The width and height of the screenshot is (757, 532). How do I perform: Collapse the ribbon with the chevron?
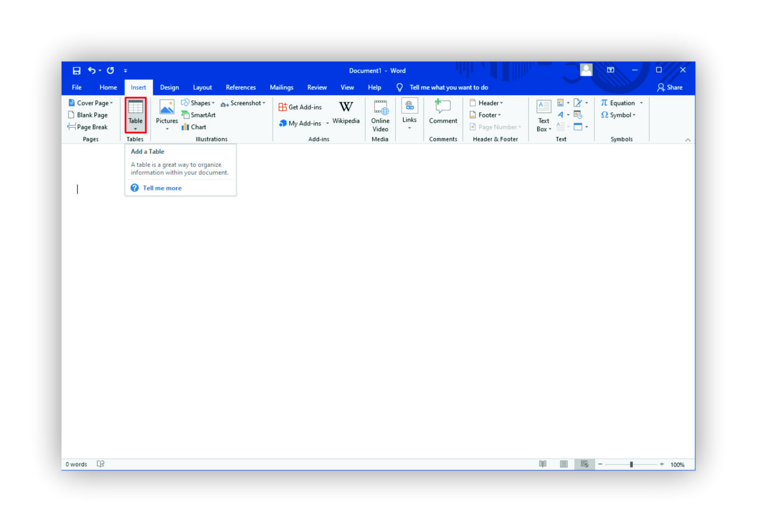tap(688, 139)
